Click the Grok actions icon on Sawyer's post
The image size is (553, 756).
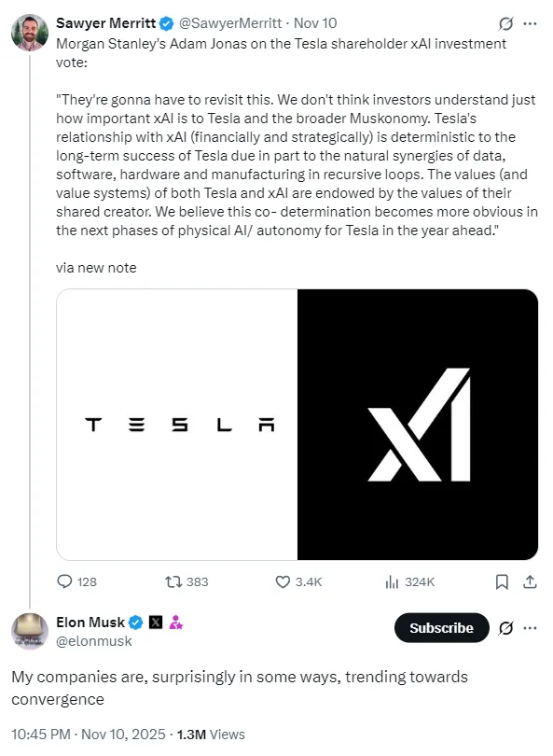point(505,22)
